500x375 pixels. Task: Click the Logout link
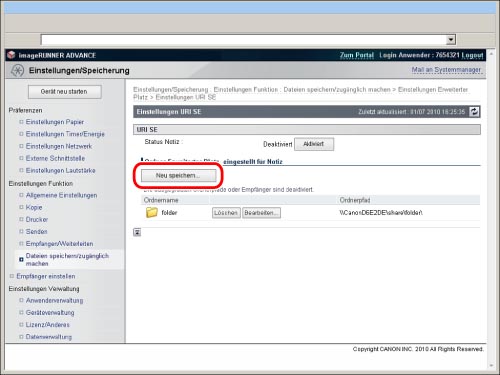[472, 55]
